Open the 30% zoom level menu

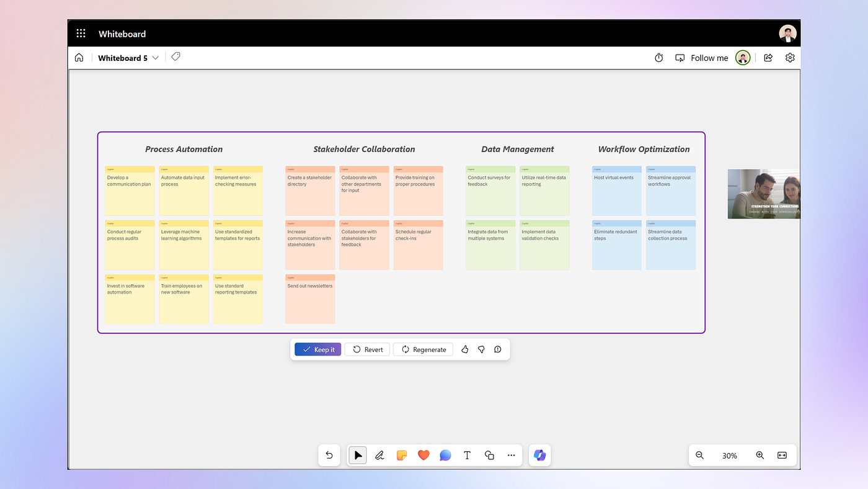(x=729, y=455)
